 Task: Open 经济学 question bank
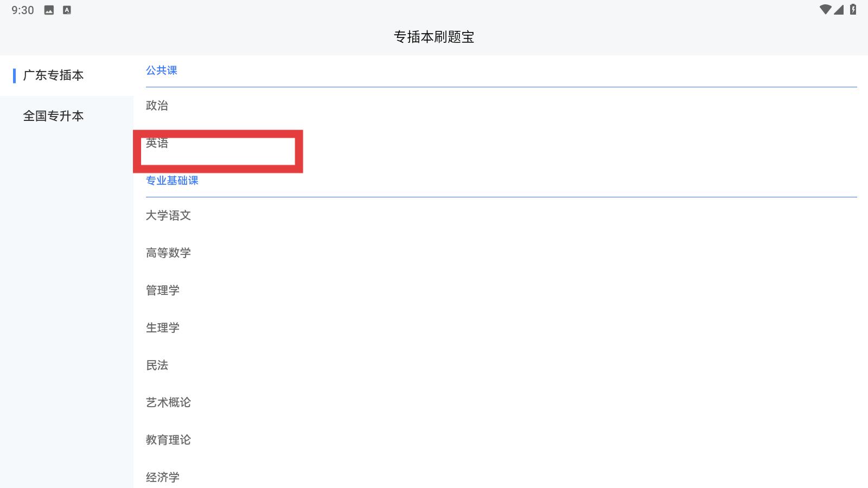[x=501, y=477]
